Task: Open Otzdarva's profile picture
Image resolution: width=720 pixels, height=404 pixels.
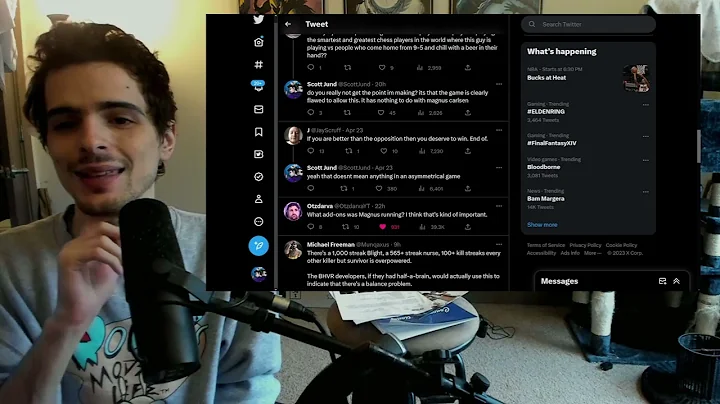Action: pyautogui.click(x=293, y=211)
